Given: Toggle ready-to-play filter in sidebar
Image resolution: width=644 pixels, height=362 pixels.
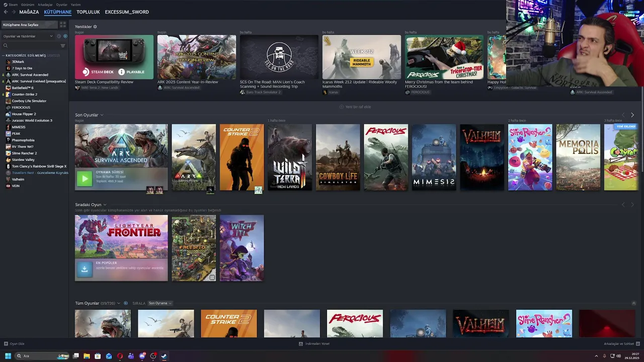Looking at the screenshot, I should tap(65, 36).
